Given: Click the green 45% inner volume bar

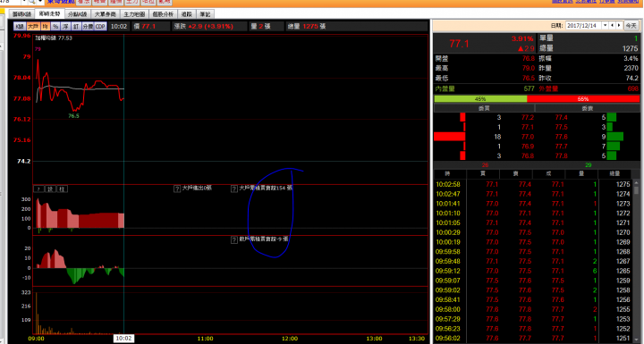Looking at the screenshot, I should (480, 99).
